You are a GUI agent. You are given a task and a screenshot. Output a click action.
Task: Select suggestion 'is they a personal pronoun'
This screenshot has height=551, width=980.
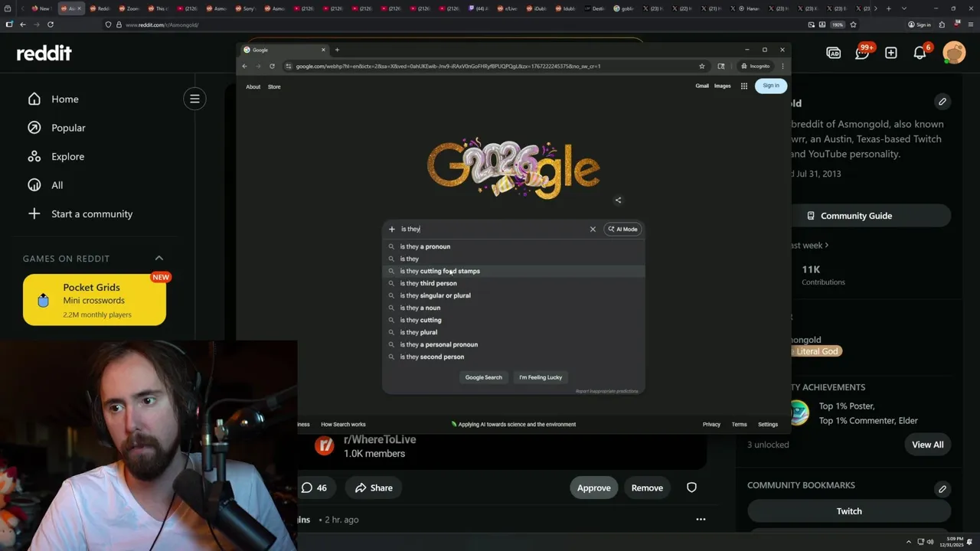[513, 344]
